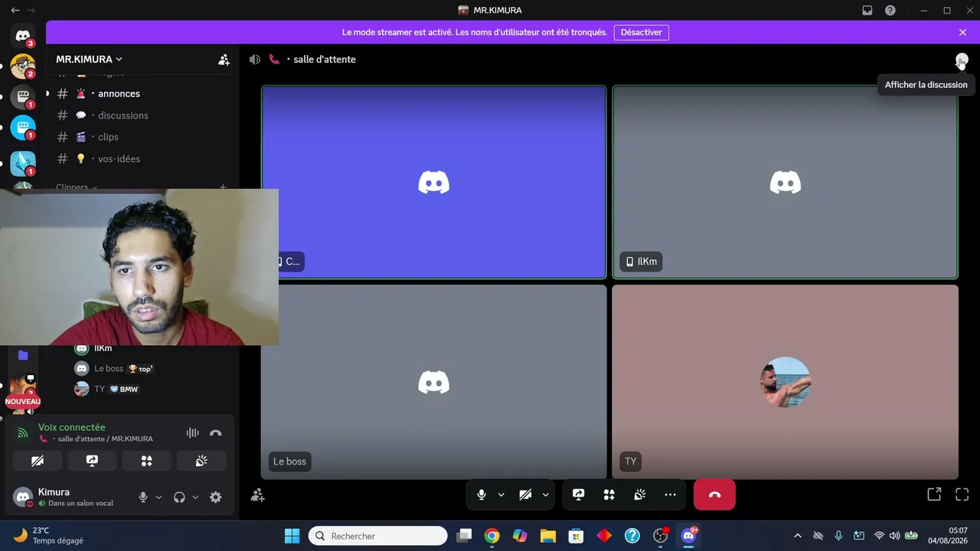Screen dimensions: 980x551
Task: Share your screen from the voice panel
Action: pos(92,461)
